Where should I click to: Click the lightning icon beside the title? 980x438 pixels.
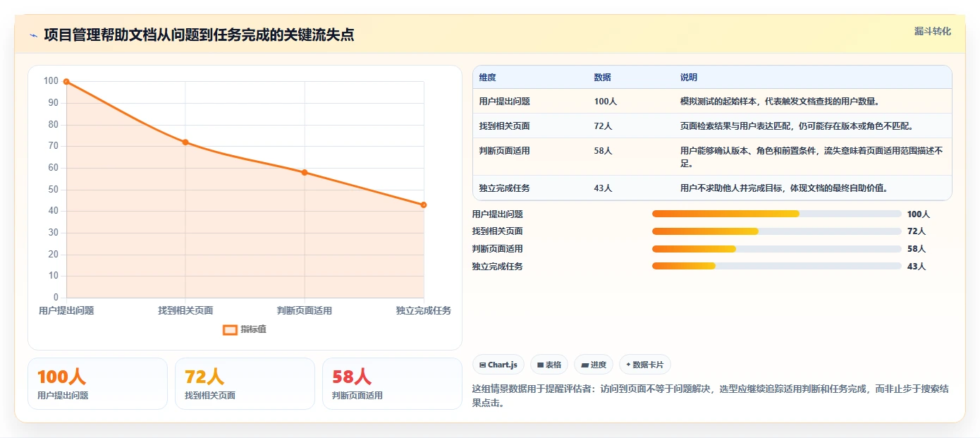[33, 35]
